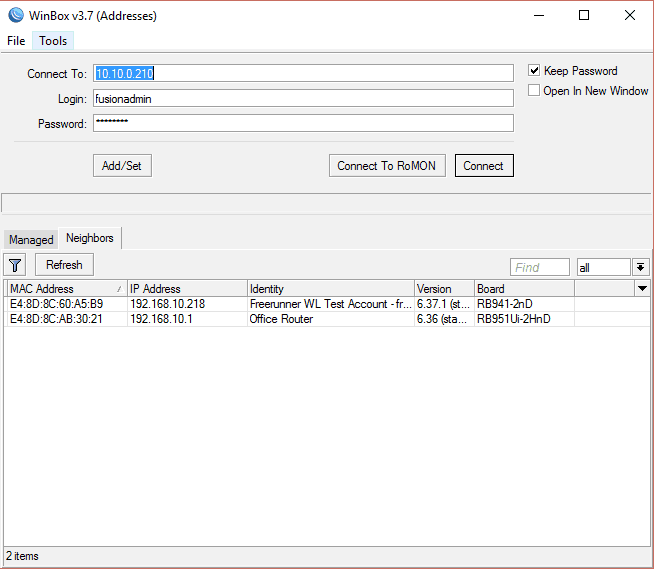Click the Add/Set button
The width and height of the screenshot is (654, 569).
coord(122,166)
